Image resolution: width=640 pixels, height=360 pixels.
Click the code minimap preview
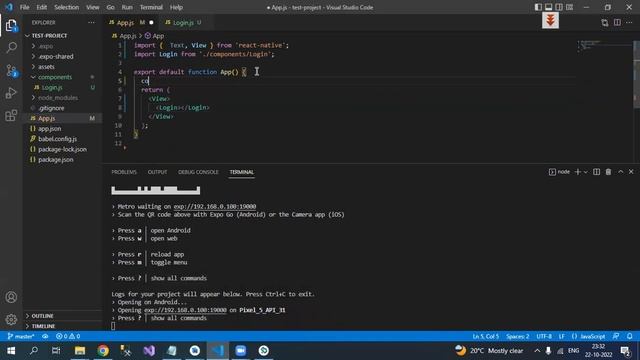coord(590,45)
